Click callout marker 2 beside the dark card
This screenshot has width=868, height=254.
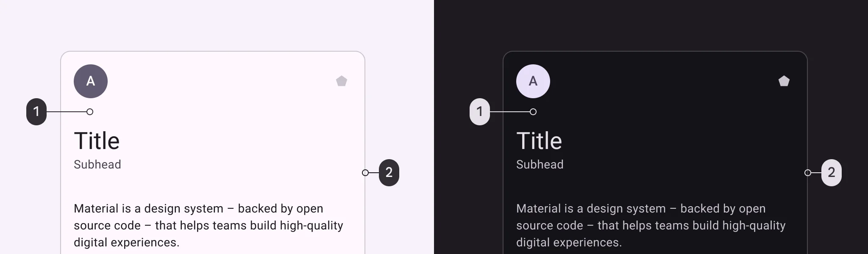[832, 173]
